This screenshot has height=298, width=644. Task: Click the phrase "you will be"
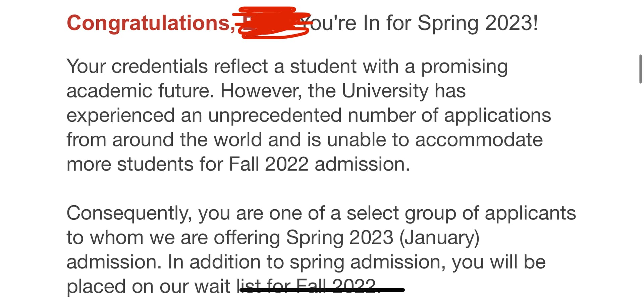[499, 263]
